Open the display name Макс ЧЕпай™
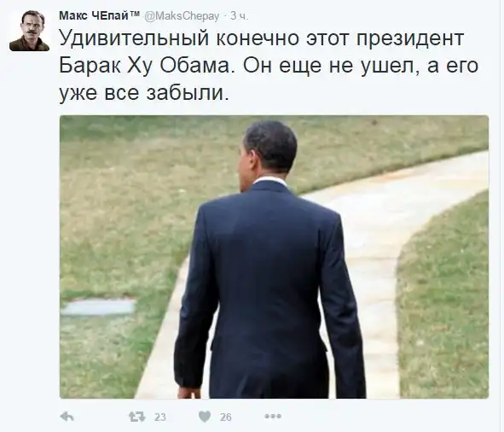The height and width of the screenshot is (432, 504). [99, 15]
